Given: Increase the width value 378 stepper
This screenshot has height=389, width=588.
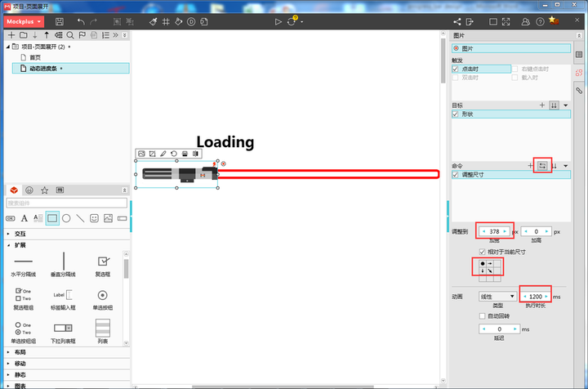Looking at the screenshot, I should [x=505, y=231].
